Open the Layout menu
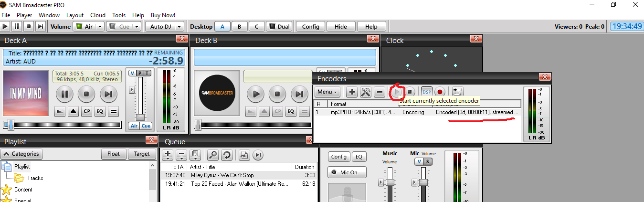 pos(75,15)
